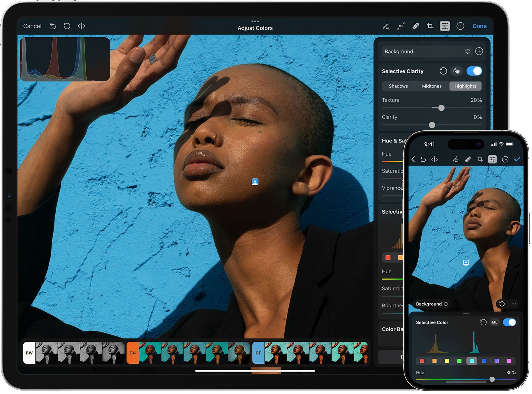Enable the Selective Clarity toggle
Image resolution: width=532 pixels, height=394 pixels.
474,71
